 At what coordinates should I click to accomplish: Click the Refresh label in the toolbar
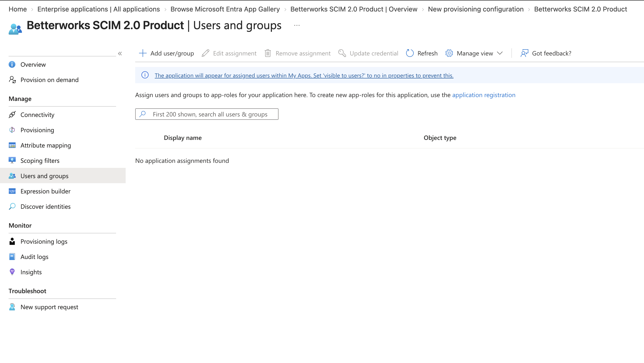427,53
